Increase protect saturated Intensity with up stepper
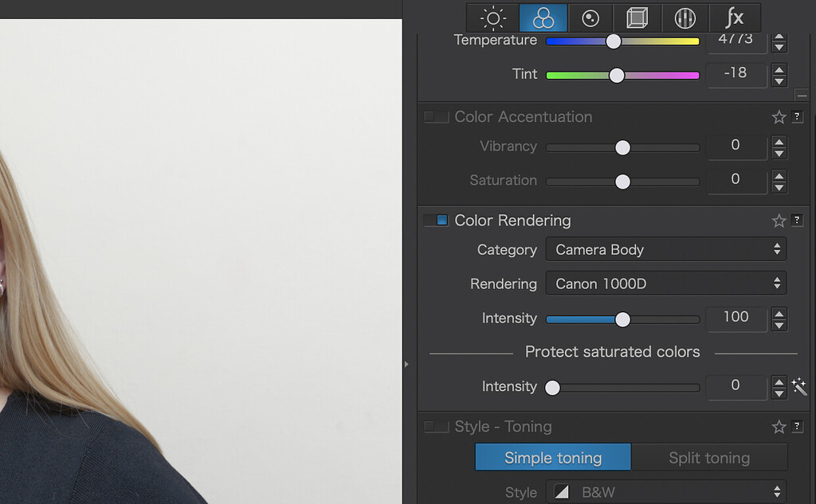Screen dimensions: 816x504 click(779, 381)
